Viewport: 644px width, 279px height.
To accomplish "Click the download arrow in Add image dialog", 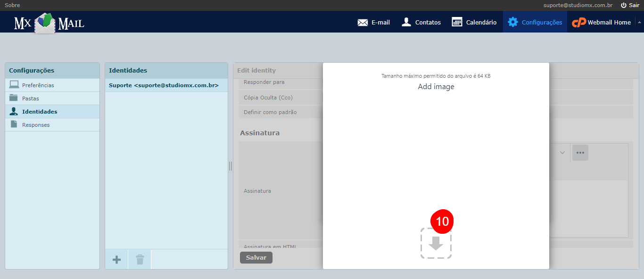I will point(436,244).
